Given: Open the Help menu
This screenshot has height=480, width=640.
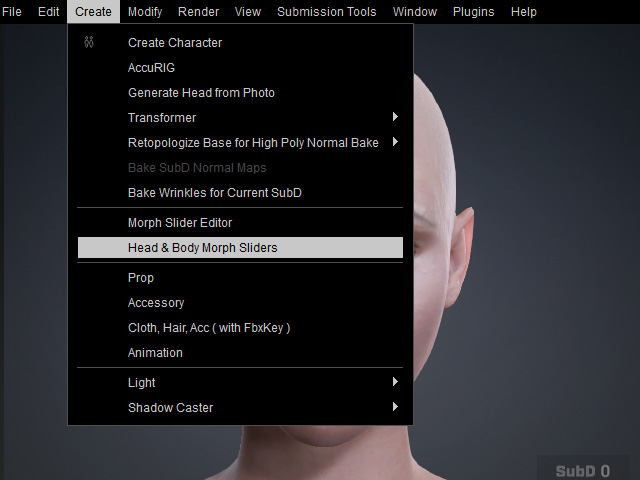Looking at the screenshot, I should click(x=524, y=11).
